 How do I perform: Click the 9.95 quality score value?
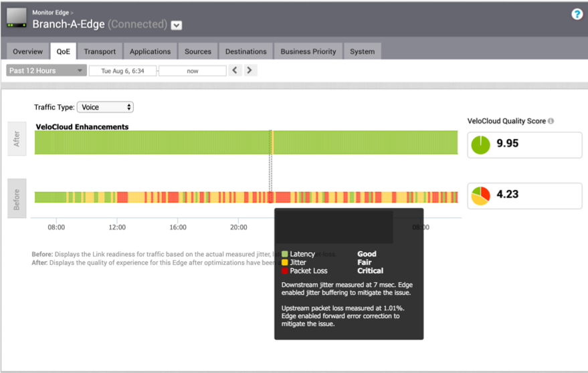507,143
